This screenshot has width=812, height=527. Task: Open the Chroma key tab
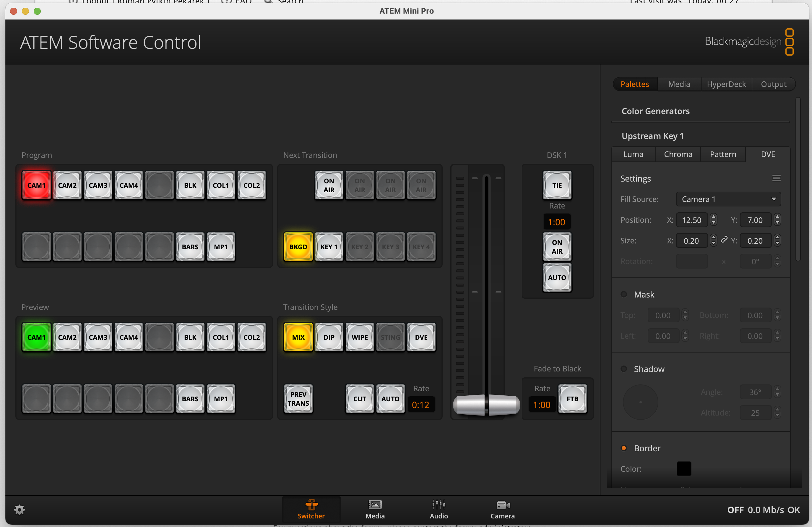click(x=678, y=154)
